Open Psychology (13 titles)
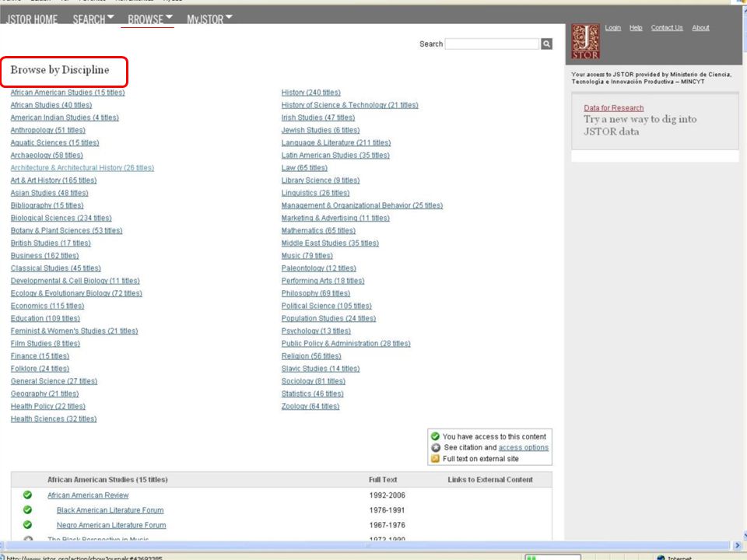Image resolution: width=747 pixels, height=560 pixels. [316, 331]
